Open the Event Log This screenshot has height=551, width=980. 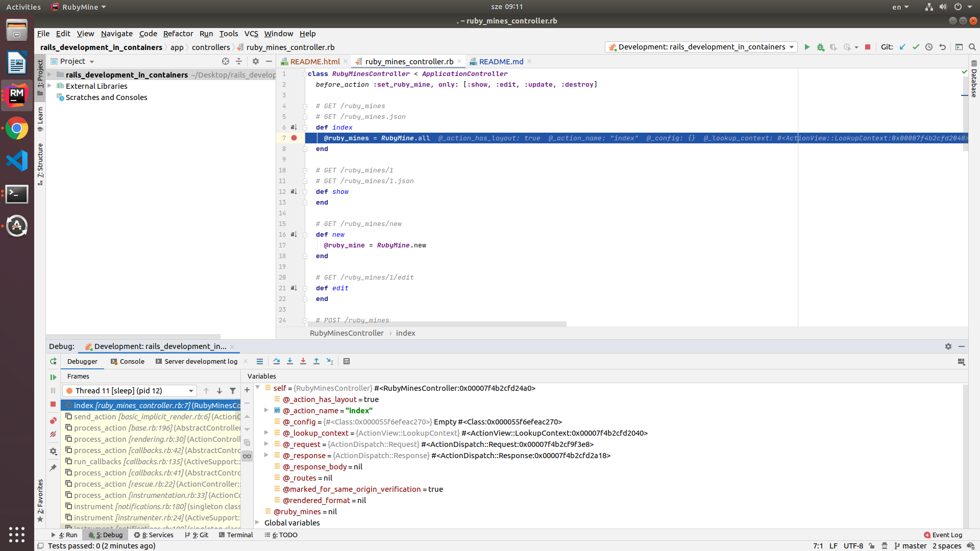[943, 535]
